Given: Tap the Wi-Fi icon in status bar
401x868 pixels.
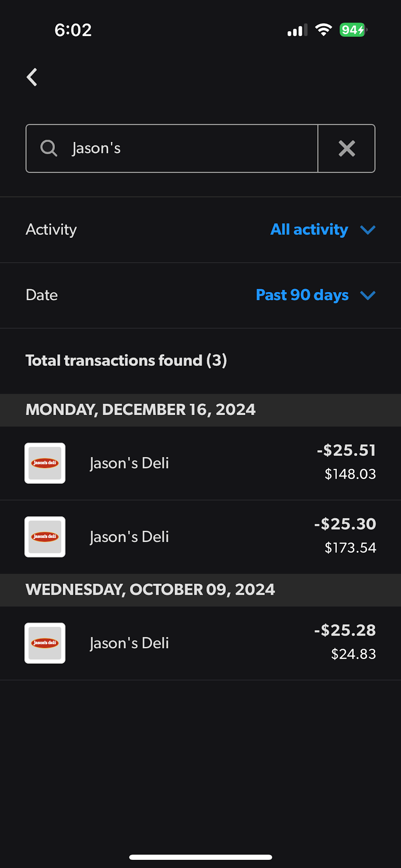Looking at the screenshot, I should click(x=323, y=30).
